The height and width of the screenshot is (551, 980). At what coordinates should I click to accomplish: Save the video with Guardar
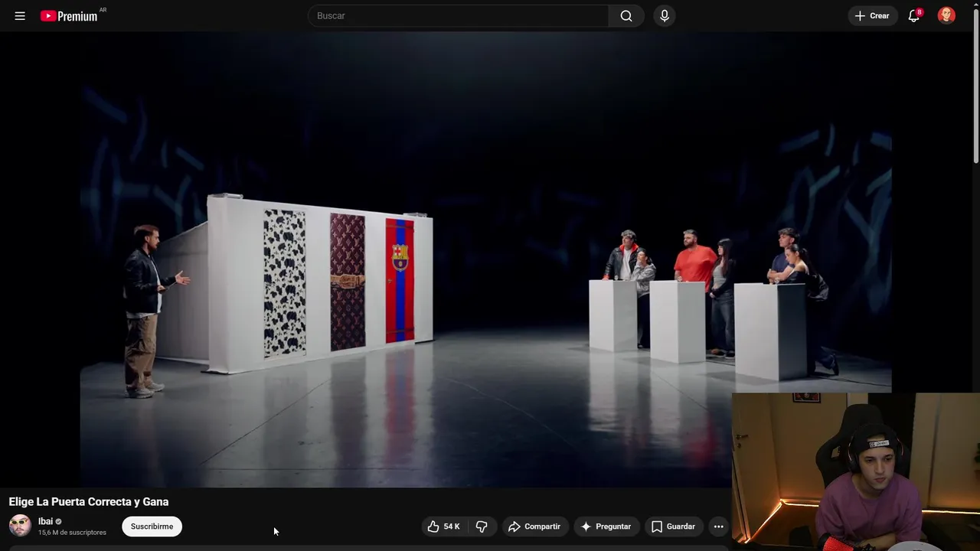(673, 527)
